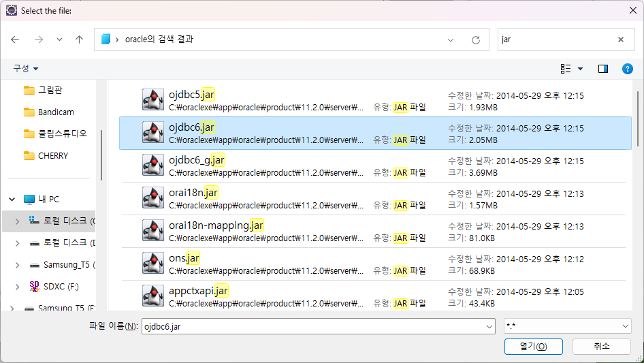644x363 pixels.
Task: Click the 취소 button
Action: pyautogui.click(x=601, y=347)
